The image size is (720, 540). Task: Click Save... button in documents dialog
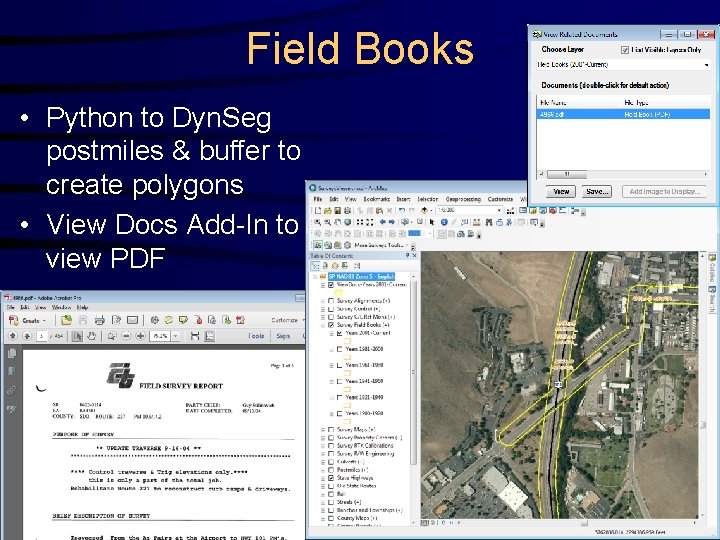tap(597, 191)
